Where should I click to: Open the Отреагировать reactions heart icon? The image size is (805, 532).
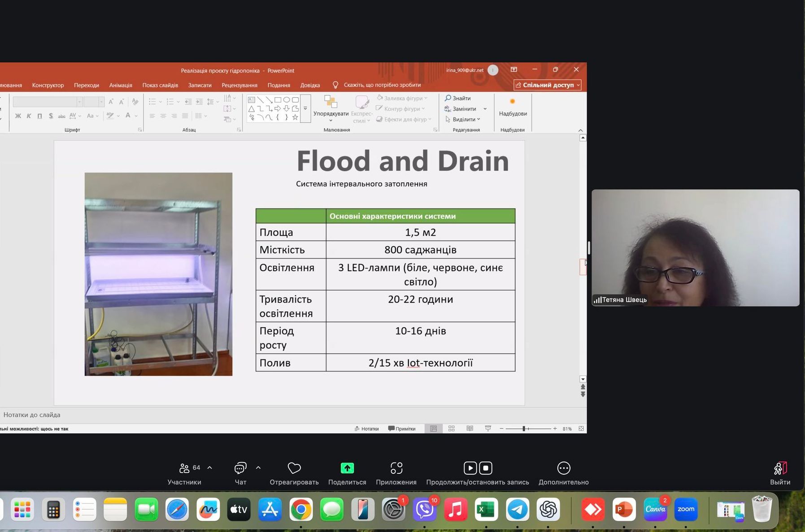pos(294,468)
